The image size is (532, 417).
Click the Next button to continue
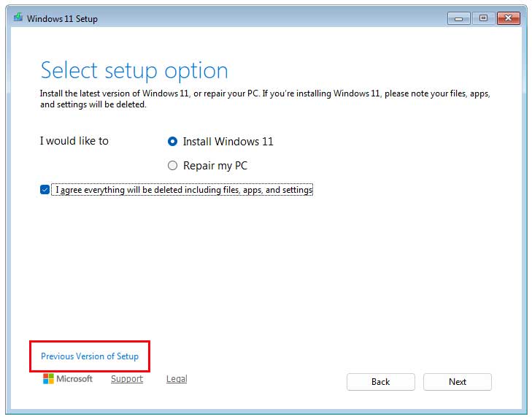pos(458,382)
